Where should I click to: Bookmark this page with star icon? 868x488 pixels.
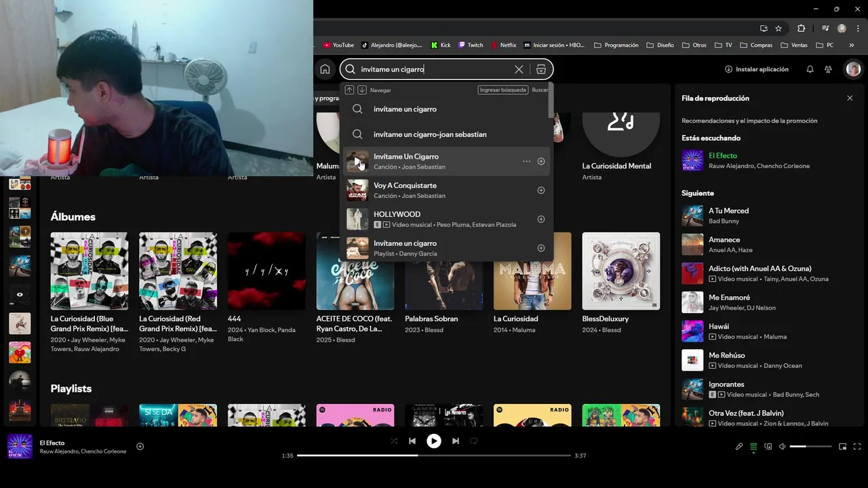click(778, 28)
